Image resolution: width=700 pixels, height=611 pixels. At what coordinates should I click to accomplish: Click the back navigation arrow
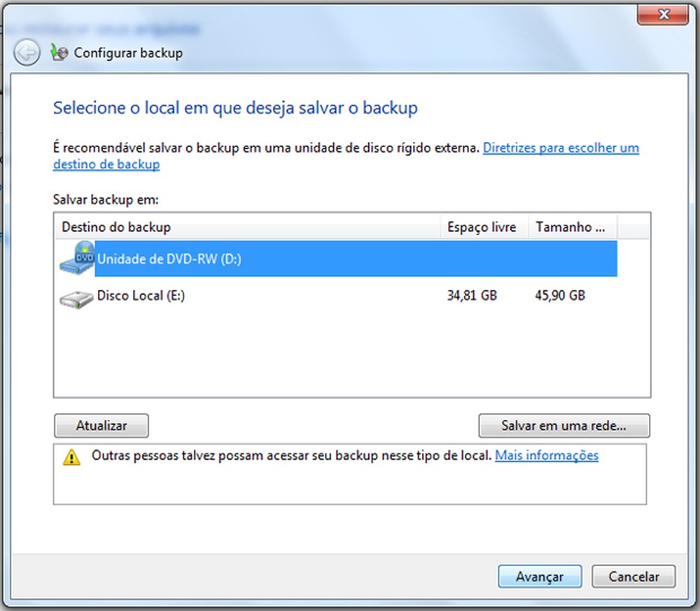click(x=26, y=52)
